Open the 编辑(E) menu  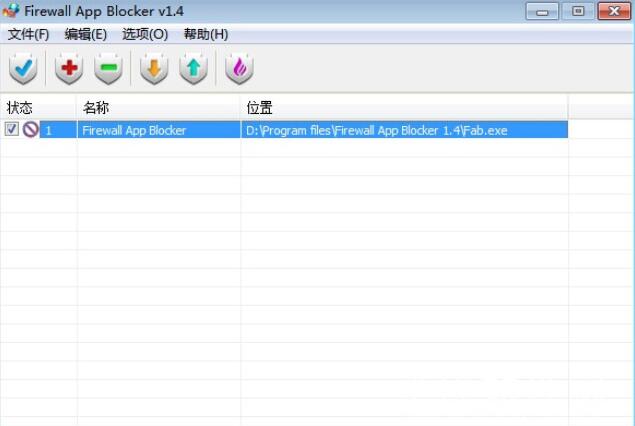[85, 34]
